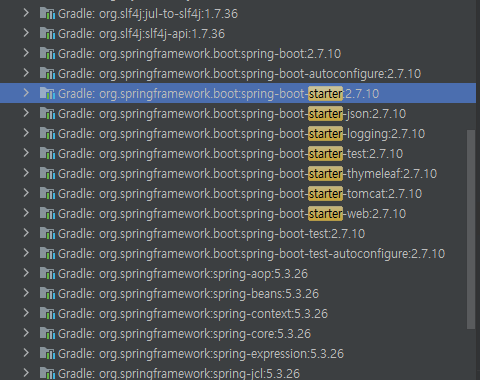Click library icon for spring-boot:2.7.10
The width and height of the screenshot is (480, 380).
(x=47, y=54)
